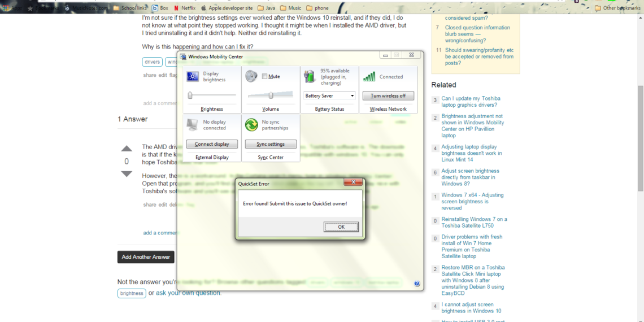Open the Apple developer site bookmark

click(227, 8)
